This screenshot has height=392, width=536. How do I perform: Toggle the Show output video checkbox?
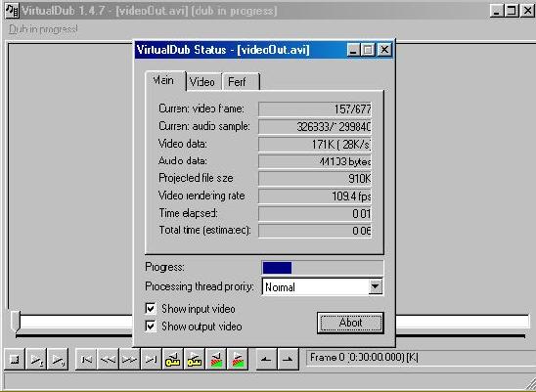click(x=151, y=326)
